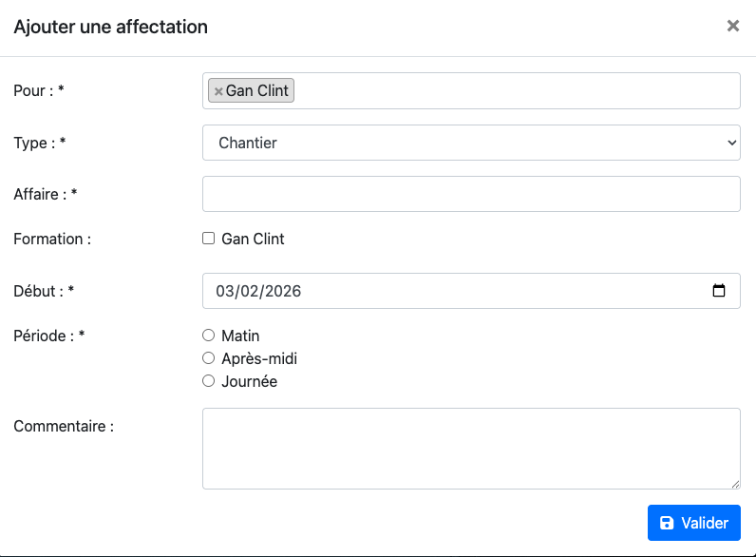Tick the Formation Gan Clint checkbox
Screen dimensions: 756x557
tap(209, 239)
